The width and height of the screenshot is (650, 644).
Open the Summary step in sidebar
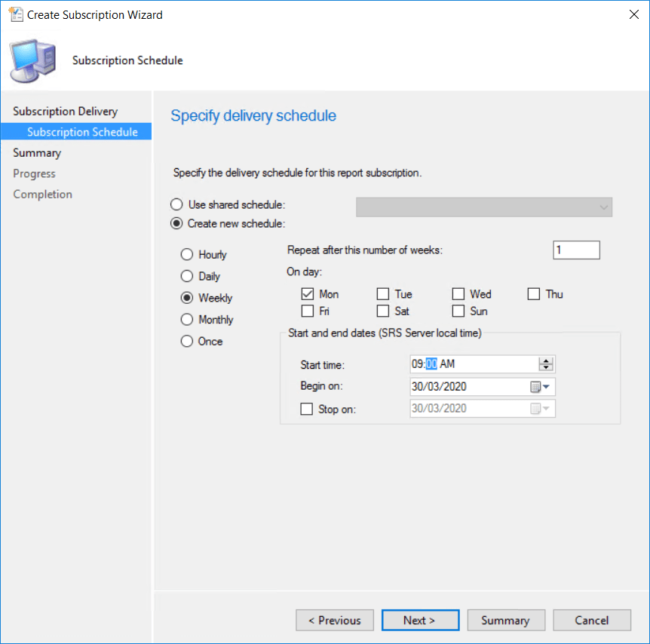coord(37,153)
